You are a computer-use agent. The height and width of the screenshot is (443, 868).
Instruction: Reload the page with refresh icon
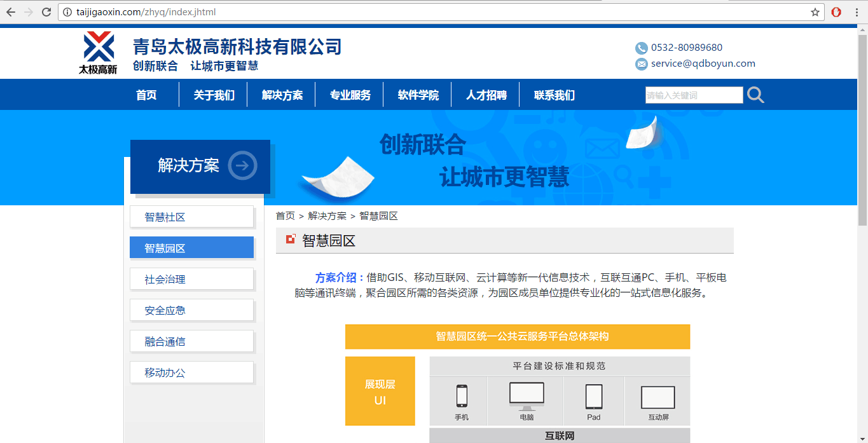click(x=46, y=12)
